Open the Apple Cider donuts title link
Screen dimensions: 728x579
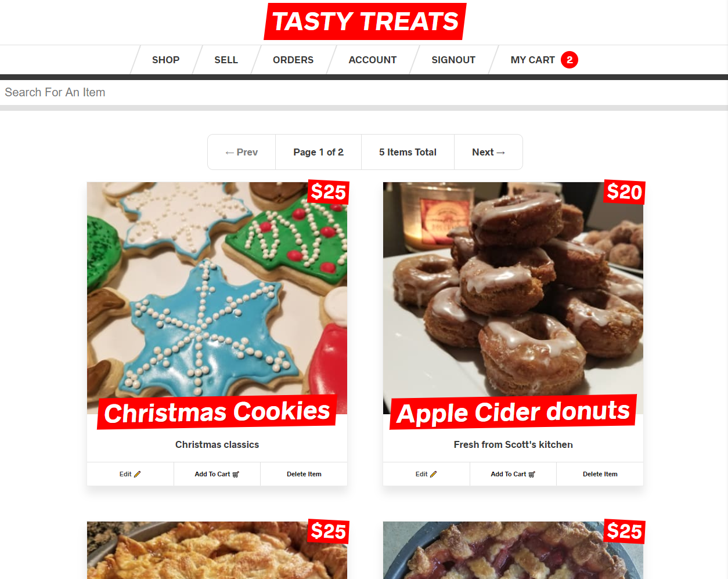513,412
